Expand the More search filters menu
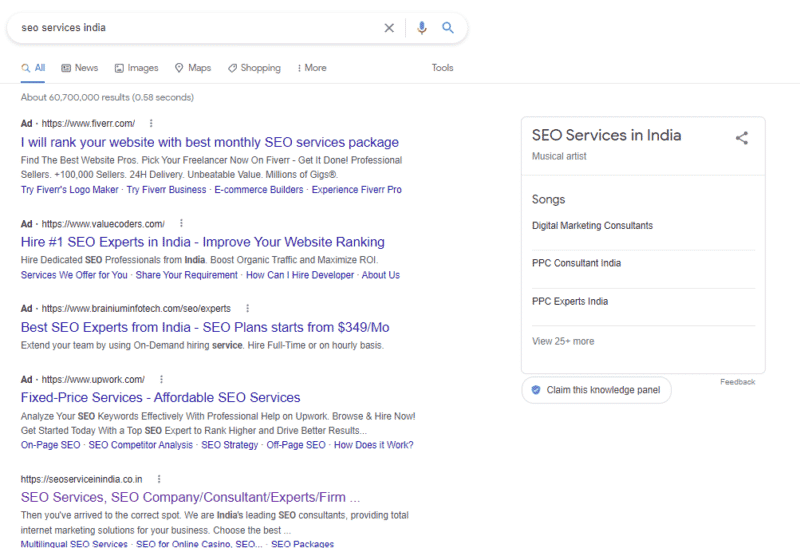 pyautogui.click(x=311, y=68)
